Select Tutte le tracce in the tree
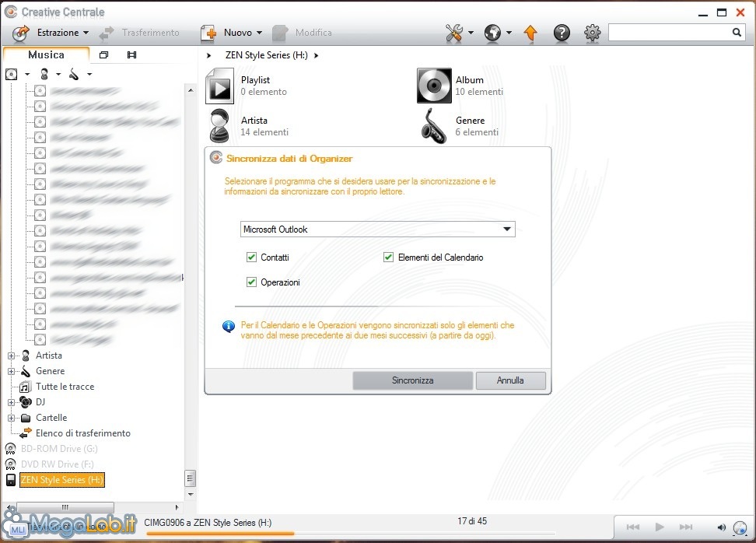This screenshot has height=543, width=756. point(65,387)
